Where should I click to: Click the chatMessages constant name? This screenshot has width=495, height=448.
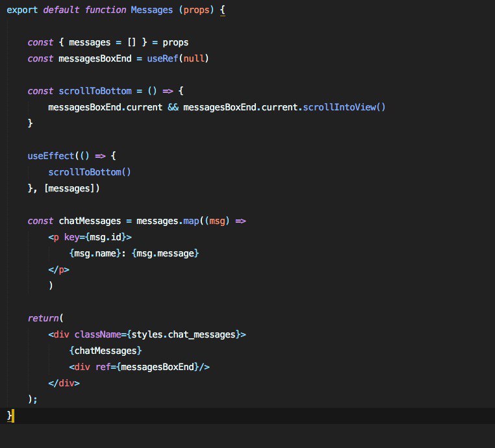pyautogui.click(x=90, y=221)
